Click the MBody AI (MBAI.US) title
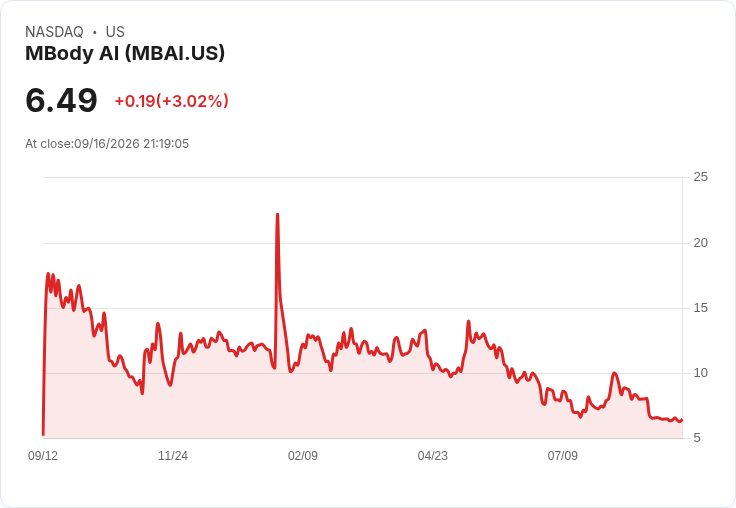This screenshot has width=736, height=508. pyautogui.click(x=125, y=53)
